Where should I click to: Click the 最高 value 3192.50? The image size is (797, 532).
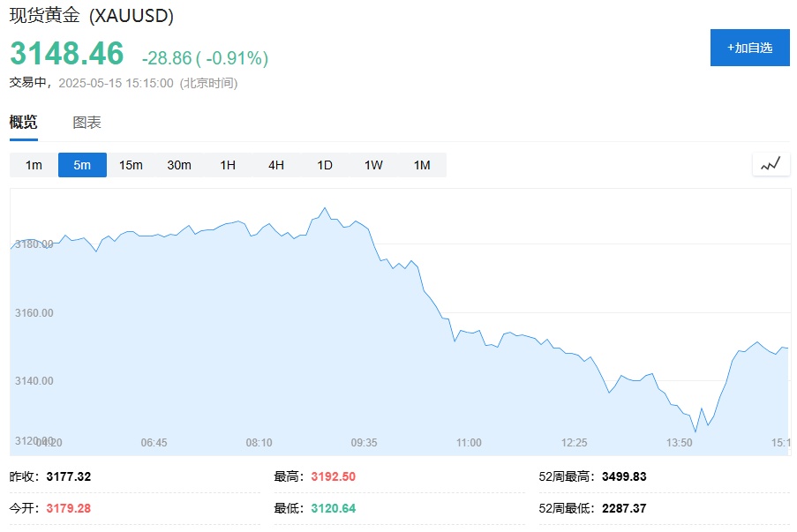point(333,476)
